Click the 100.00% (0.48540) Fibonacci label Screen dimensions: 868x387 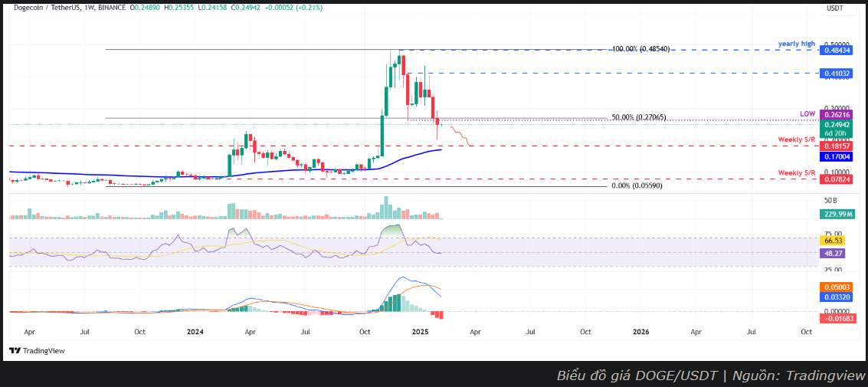[640, 49]
